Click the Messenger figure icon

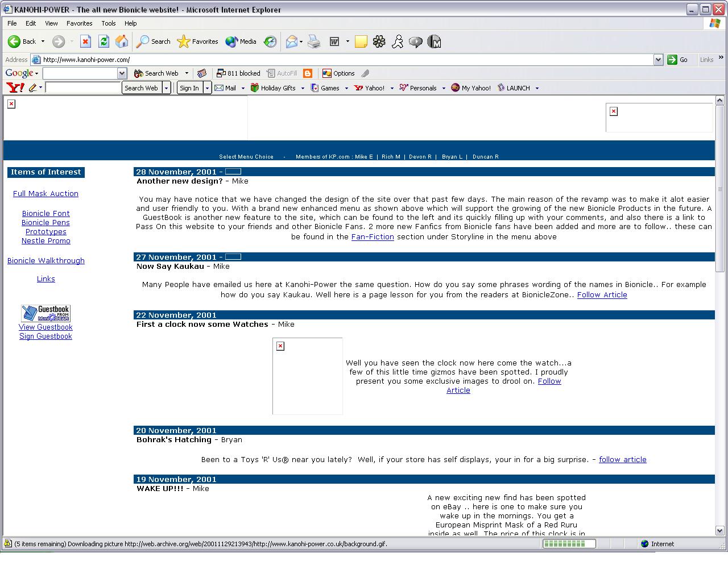(x=398, y=41)
